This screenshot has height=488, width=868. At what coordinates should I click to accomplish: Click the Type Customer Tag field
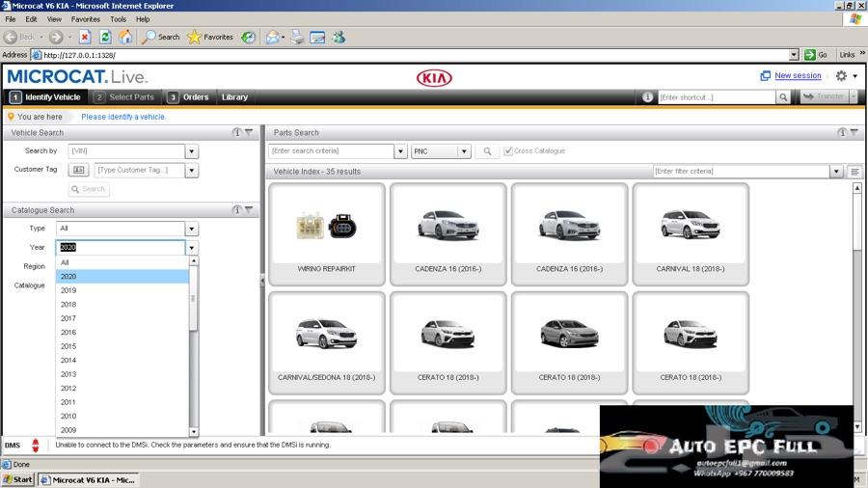pyautogui.click(x=140, y=171)
